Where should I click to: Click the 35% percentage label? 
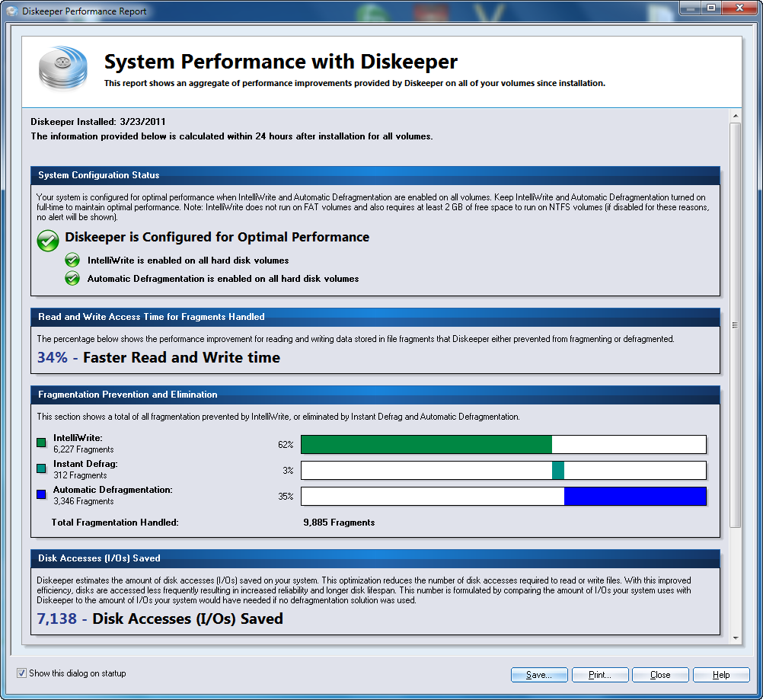[x=286, y=496]
